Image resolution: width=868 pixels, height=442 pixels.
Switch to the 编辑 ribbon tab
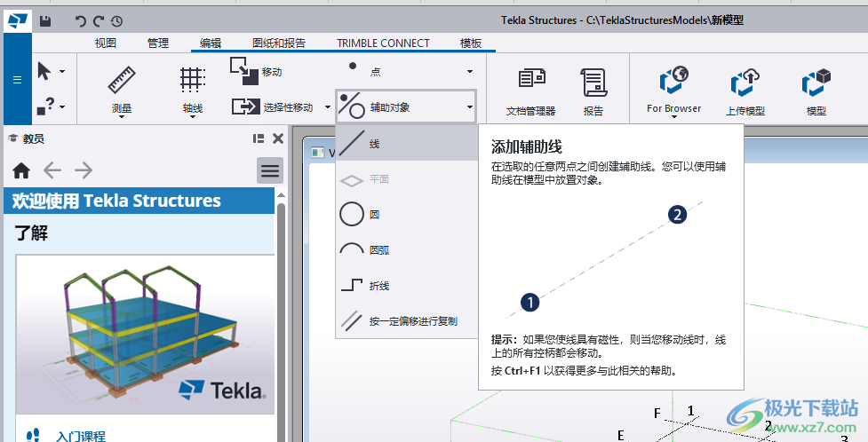211,43
